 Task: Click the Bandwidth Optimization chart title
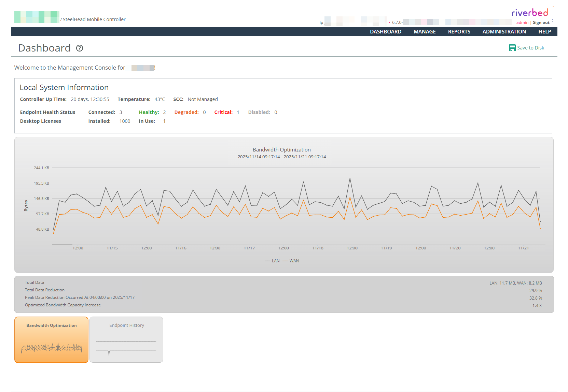281,150
